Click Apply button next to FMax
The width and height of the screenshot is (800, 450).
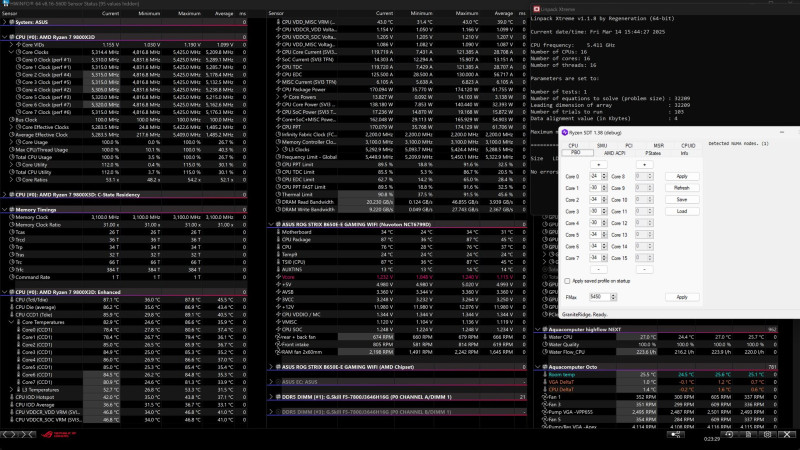click(682, 297)
